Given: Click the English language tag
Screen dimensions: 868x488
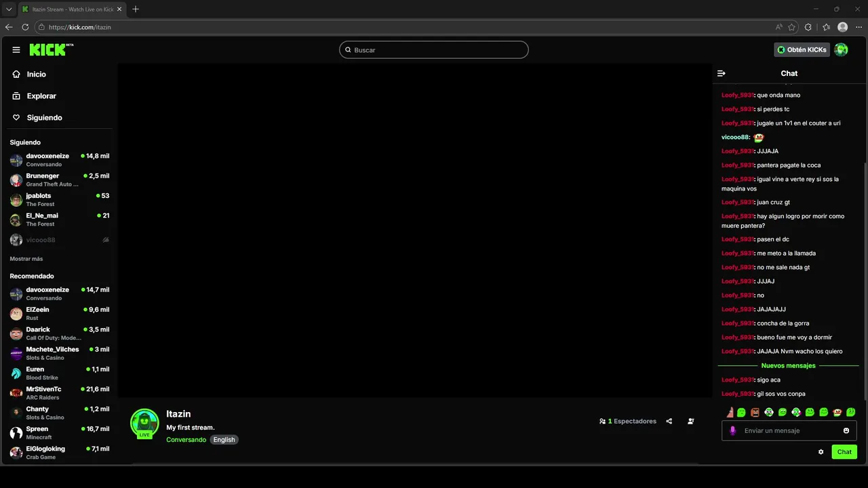Looking at the screenshot, I should point(224,440).
